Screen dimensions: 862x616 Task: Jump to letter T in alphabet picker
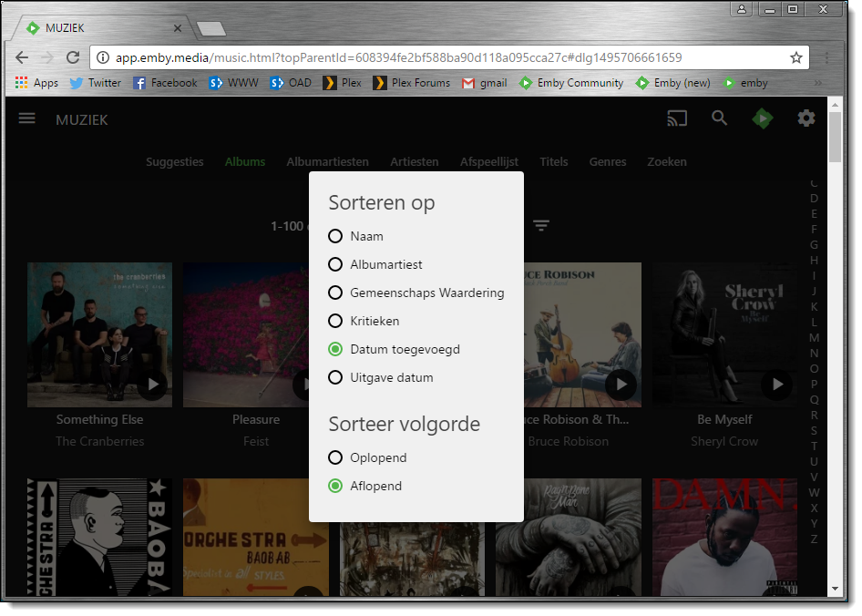[814, 446]
